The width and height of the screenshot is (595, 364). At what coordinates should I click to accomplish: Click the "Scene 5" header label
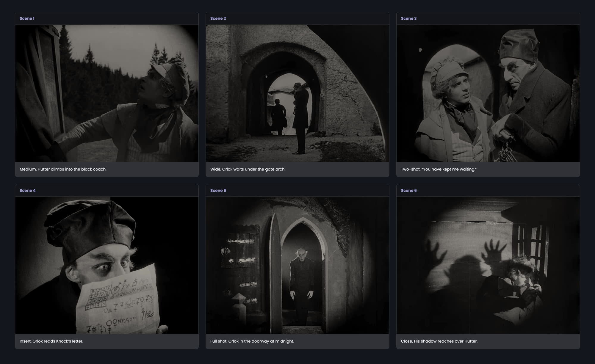[218, 191]
